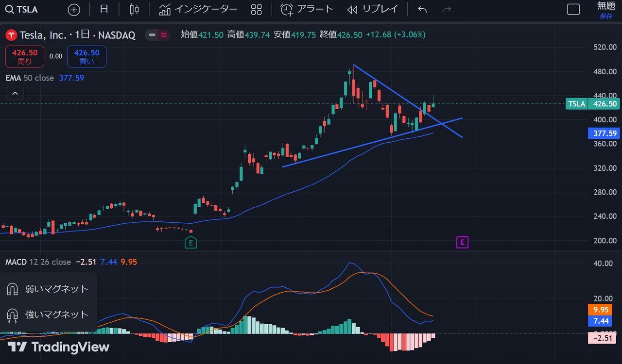Image resolution: width=622 pixels, height=364 pixels.
Task: Select weak magnet mode option
Action: 48,289
